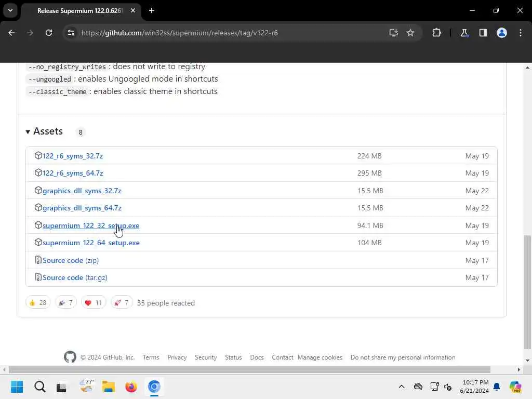Click package icon beside supermium_122_64_setup.exe
The width and height of the screenshot is (532, 399).
click(38, 242)
